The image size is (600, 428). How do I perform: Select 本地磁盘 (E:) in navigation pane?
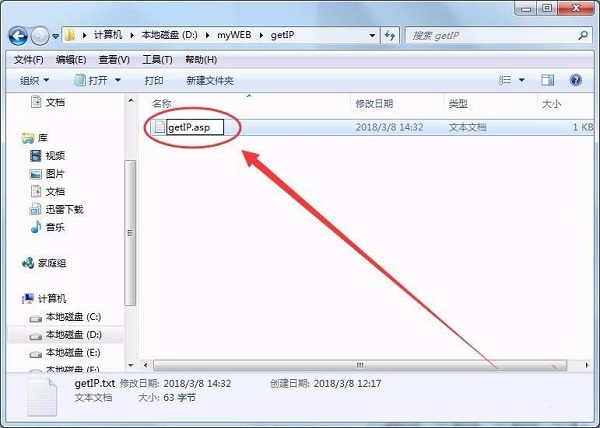pos(73,352)
